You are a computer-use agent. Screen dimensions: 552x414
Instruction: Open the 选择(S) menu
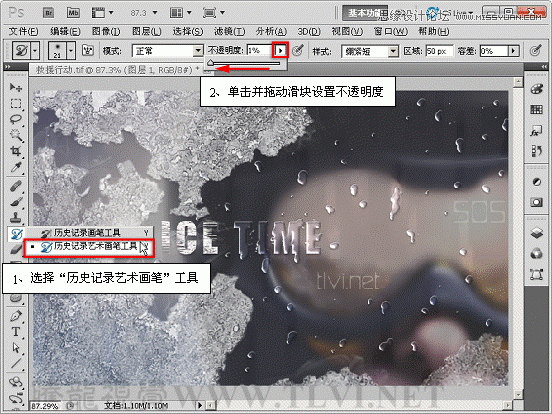(x=188, y=32)
